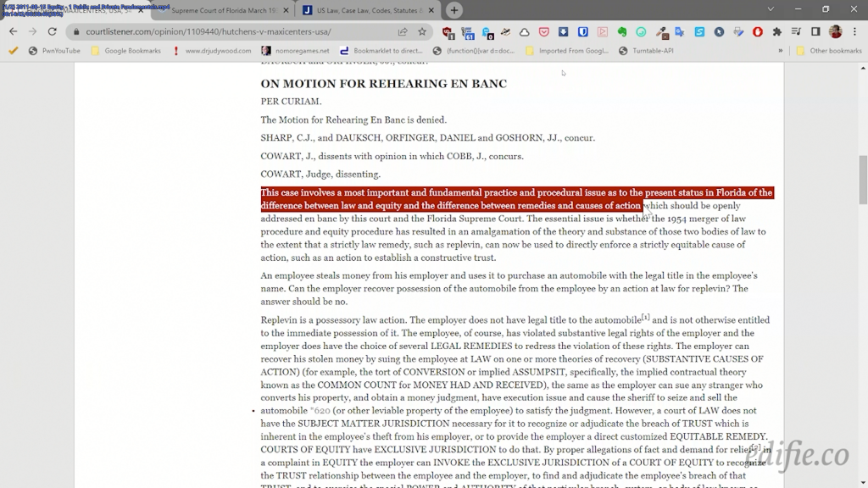Open the Evernote elephant extension
Screen dimensions: 868x488
[621, 32]
